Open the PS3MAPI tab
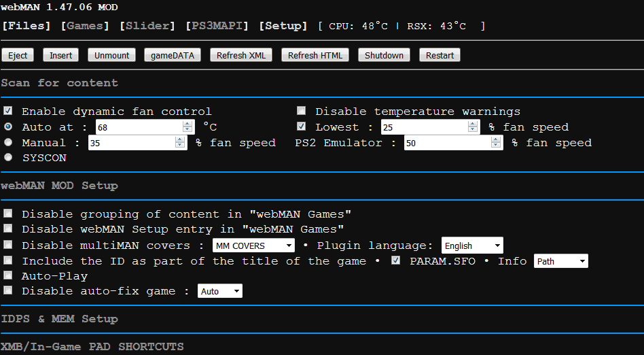Image resolution: width=644 pixels, height=355 pixels. pyautogui.click(x=217, y=26)
